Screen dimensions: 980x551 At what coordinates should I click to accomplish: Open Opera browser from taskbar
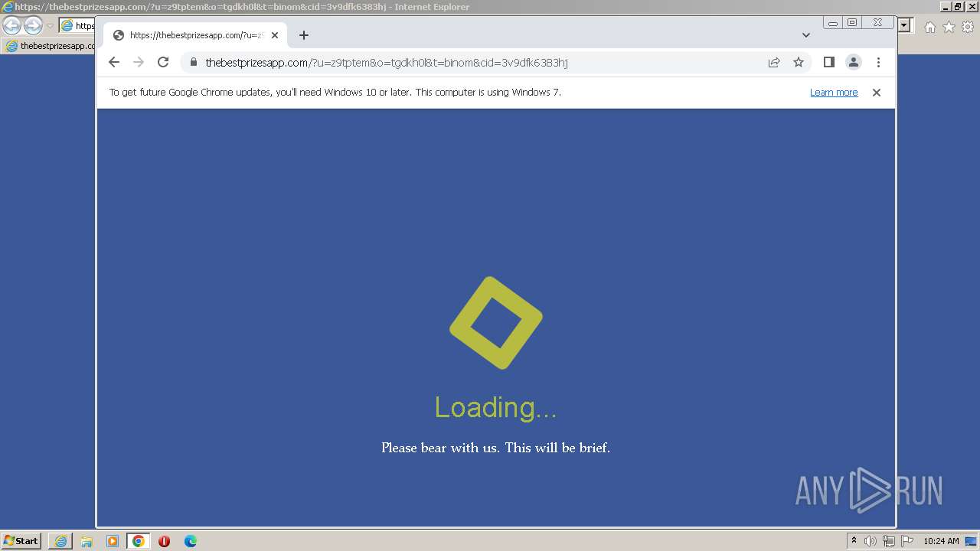point(164,541)
